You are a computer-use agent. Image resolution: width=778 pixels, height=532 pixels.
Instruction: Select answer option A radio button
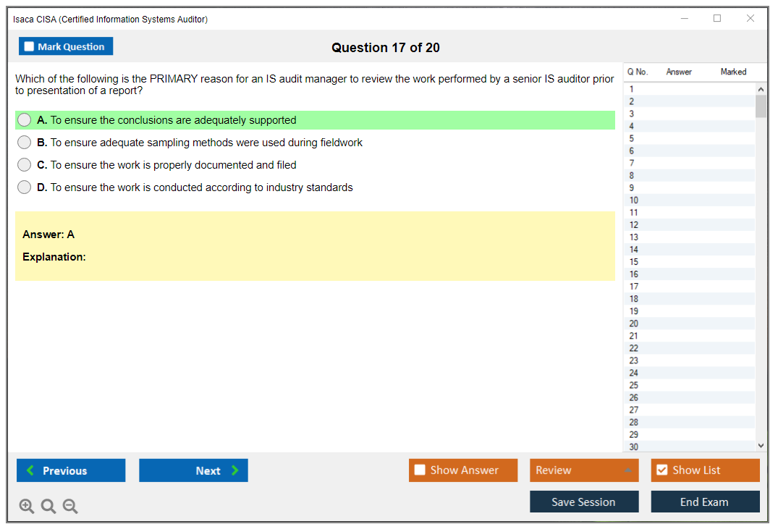click(25, 120)
